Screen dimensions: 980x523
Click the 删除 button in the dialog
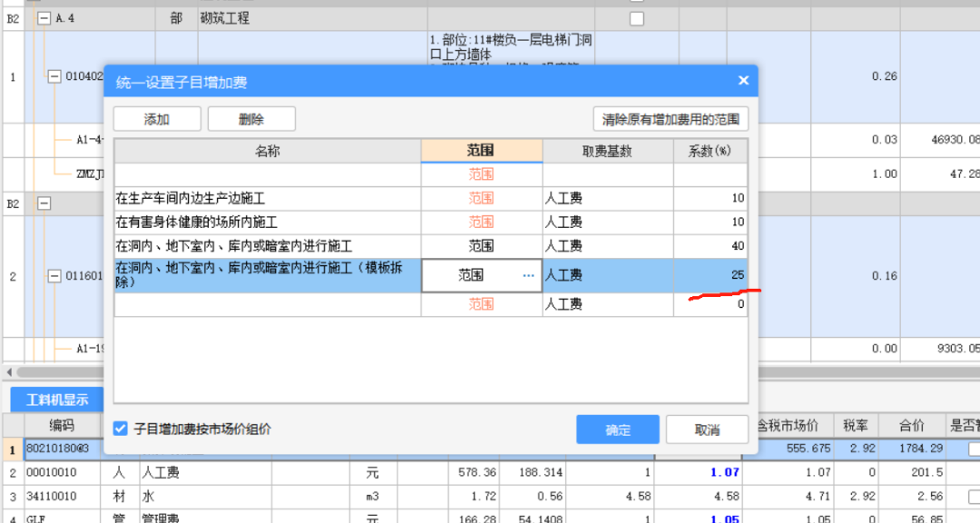251,119
